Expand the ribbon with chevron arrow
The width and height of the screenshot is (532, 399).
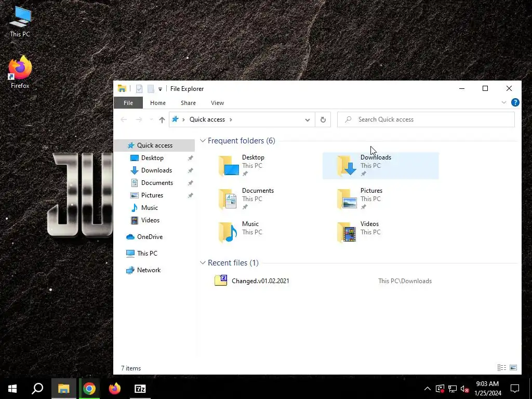(504, 102)
